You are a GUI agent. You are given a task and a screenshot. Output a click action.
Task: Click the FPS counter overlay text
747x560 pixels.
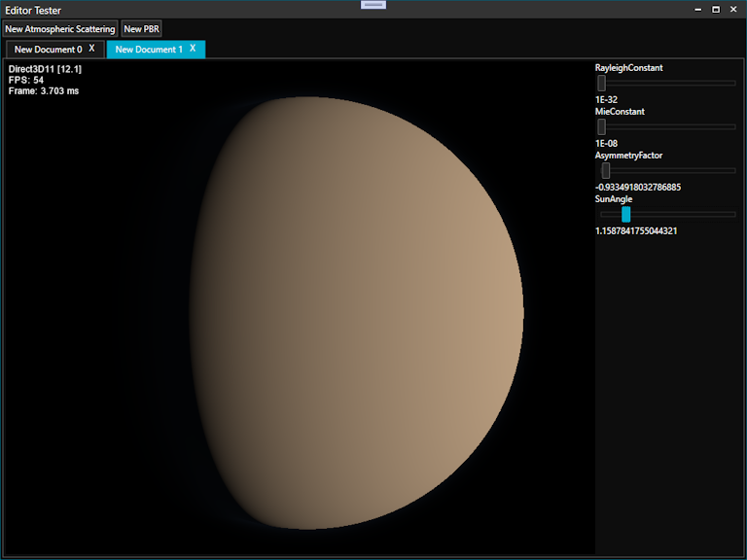coord(26,80)
